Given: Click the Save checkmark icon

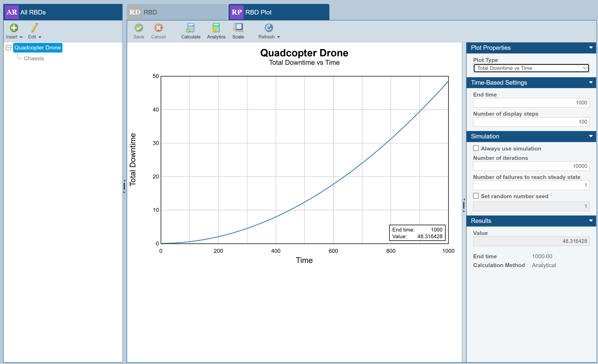Looking at the screenshot, I should pyautogui.click(x=139, y=28).
